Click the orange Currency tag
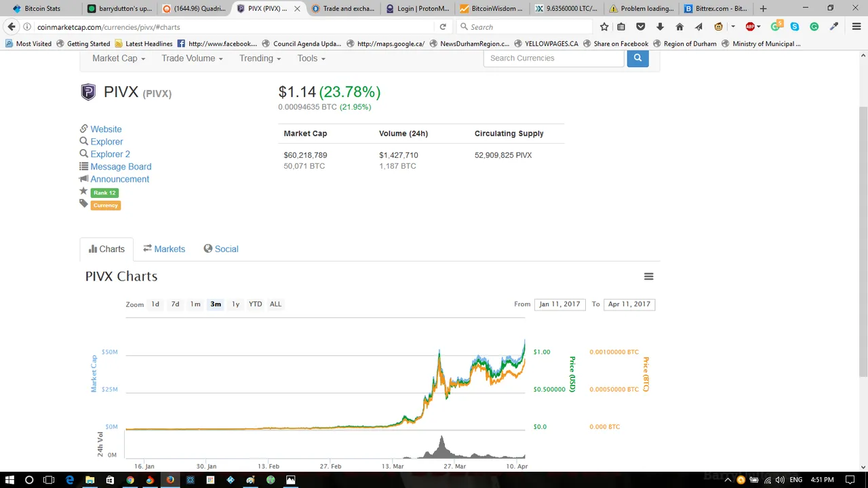 coord(105,205)
